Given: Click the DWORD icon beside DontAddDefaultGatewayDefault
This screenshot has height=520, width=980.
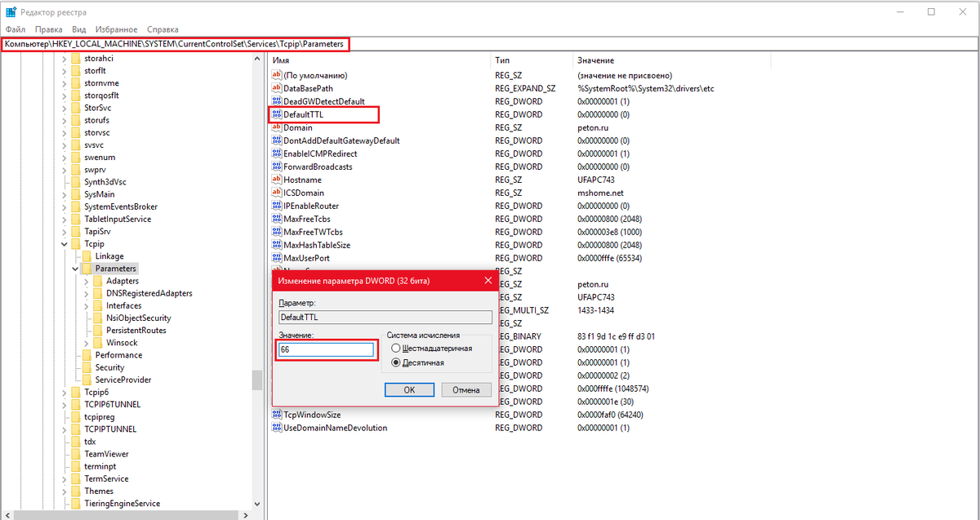Looking at the screenshot, I should 276,140.
